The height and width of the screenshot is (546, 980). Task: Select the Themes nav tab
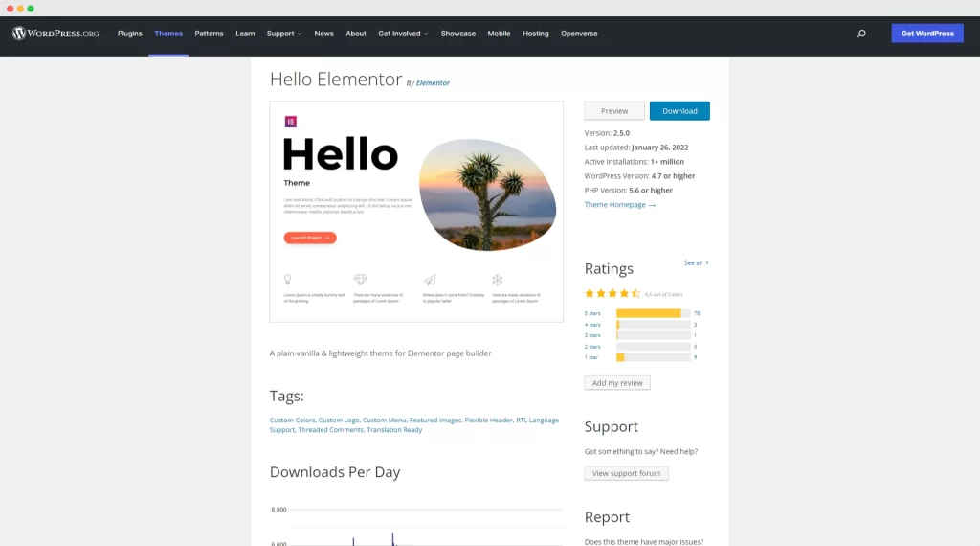[168, 34]
